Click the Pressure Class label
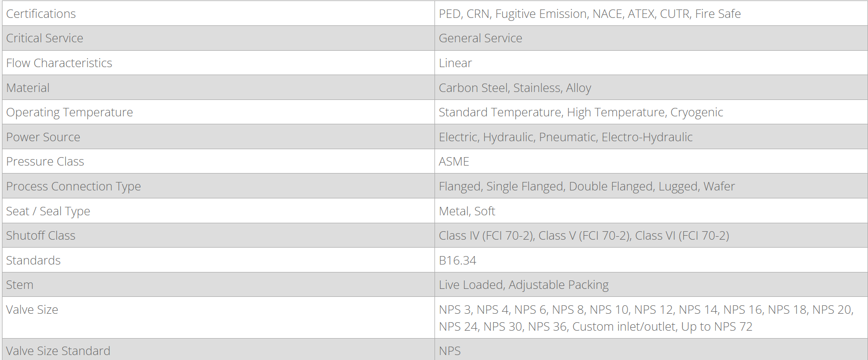This screenshot has height=360, width=868. coord(45,162)
